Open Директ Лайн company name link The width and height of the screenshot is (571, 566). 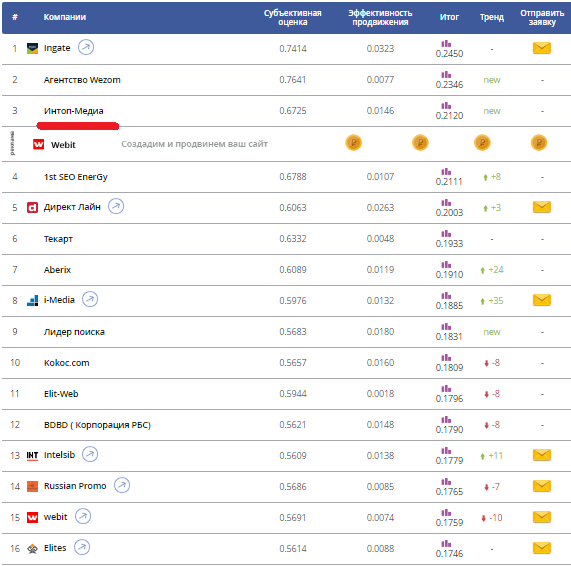pyautogui.click(x=72, y=207)
